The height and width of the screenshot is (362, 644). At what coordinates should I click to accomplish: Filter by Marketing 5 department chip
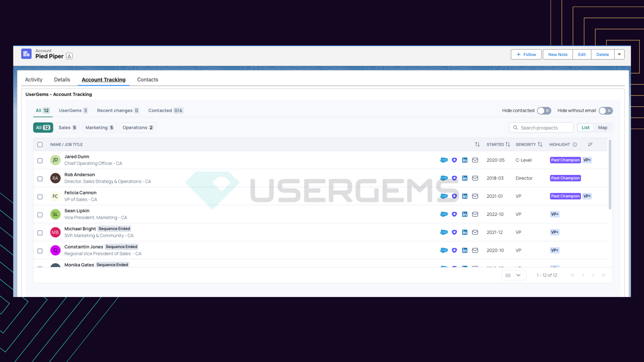[x=99, y=128]
